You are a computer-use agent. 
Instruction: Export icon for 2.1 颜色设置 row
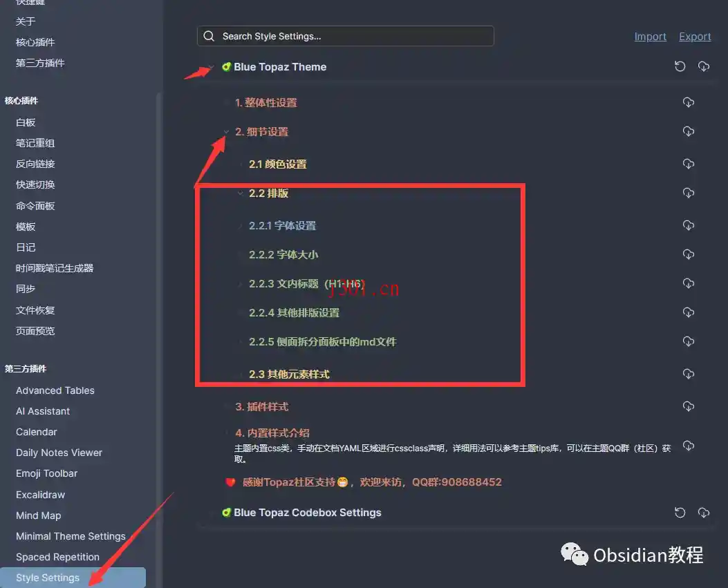688,164
